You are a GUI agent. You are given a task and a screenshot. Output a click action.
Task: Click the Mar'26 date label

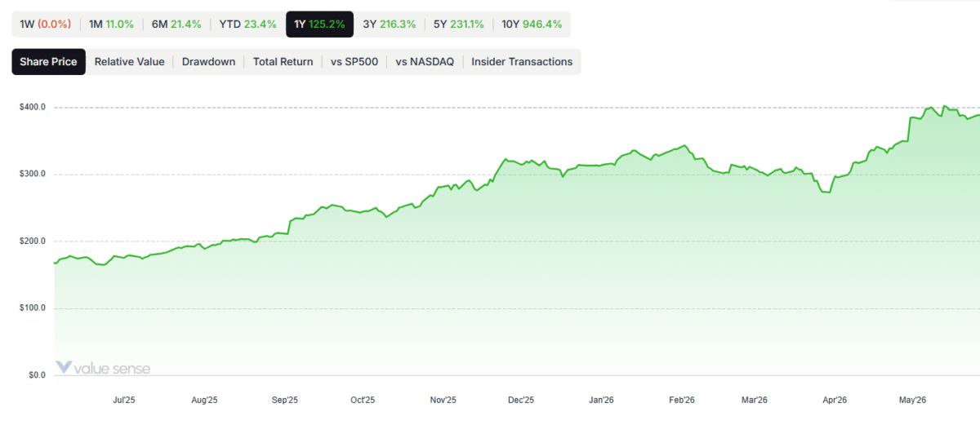[754, 400]
